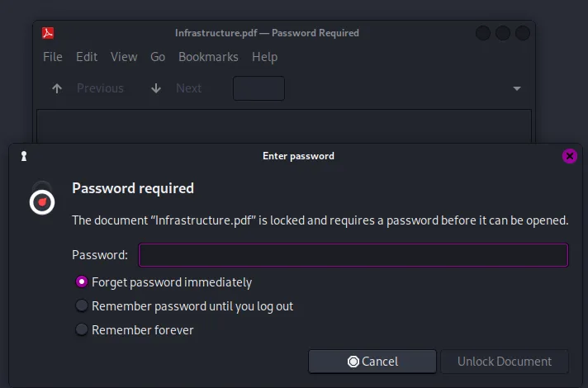
Task: Click the keyhole icon in dialog titlebar
Action: (24, 156)
